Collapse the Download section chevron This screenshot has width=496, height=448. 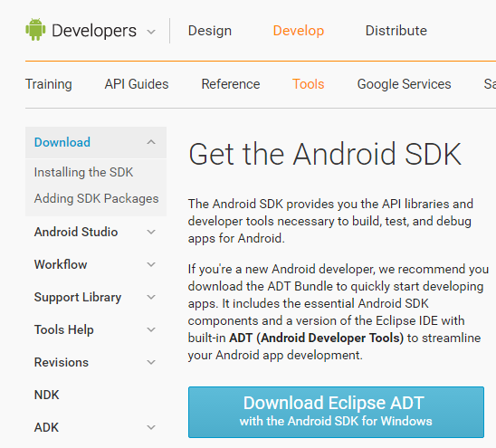(x=151, y=142)
